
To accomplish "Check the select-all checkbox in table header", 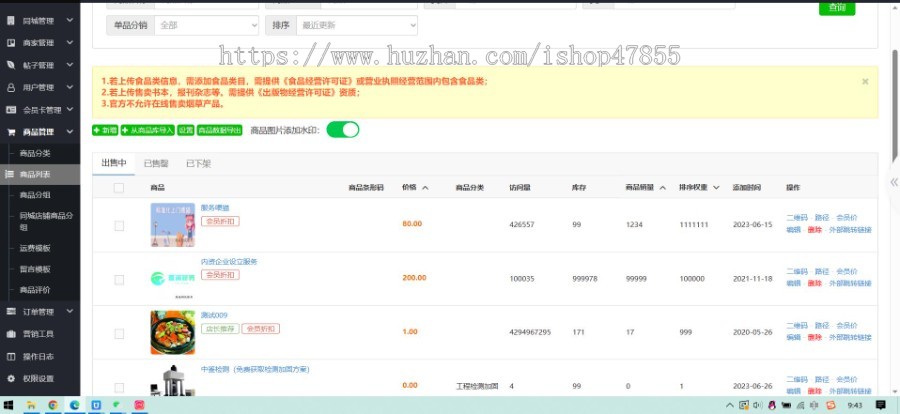I will pyautogui.click(x=119, y=188).
